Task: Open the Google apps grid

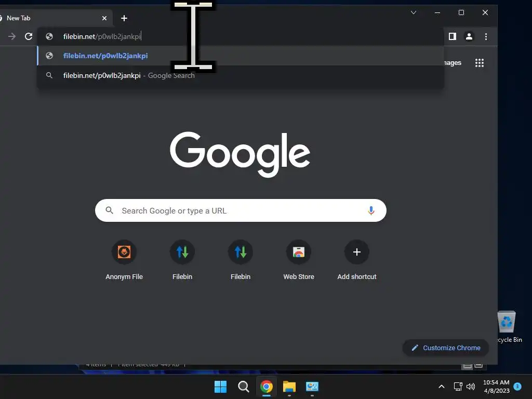Action: (480, 63)
